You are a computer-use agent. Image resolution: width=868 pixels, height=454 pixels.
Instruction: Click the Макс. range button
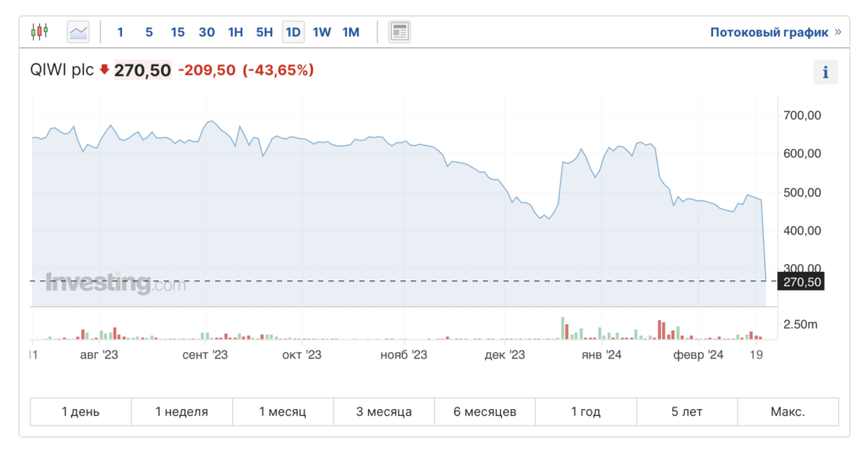787,412
